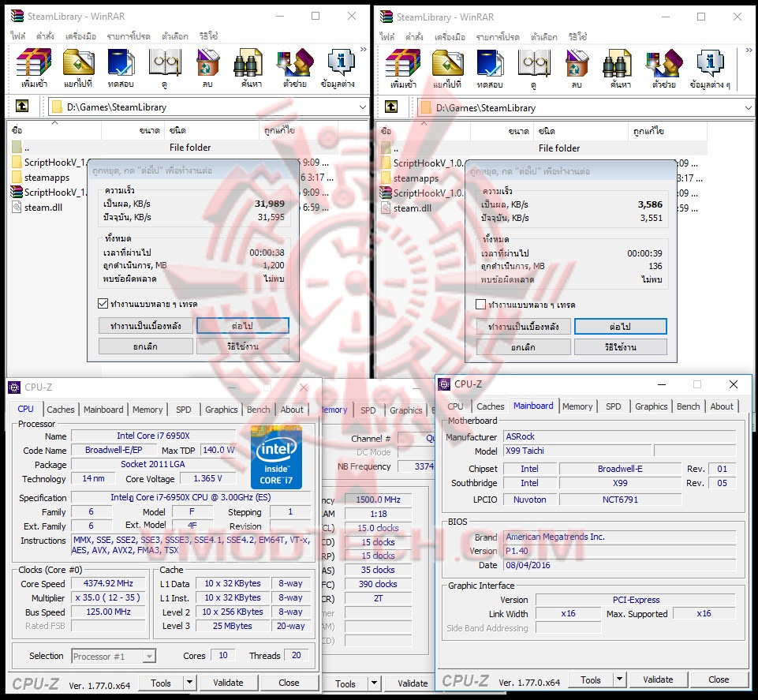Uncheck multithreading checkbox in left benchmark dialog
758x700 pixels.
(x=103, y=304)
